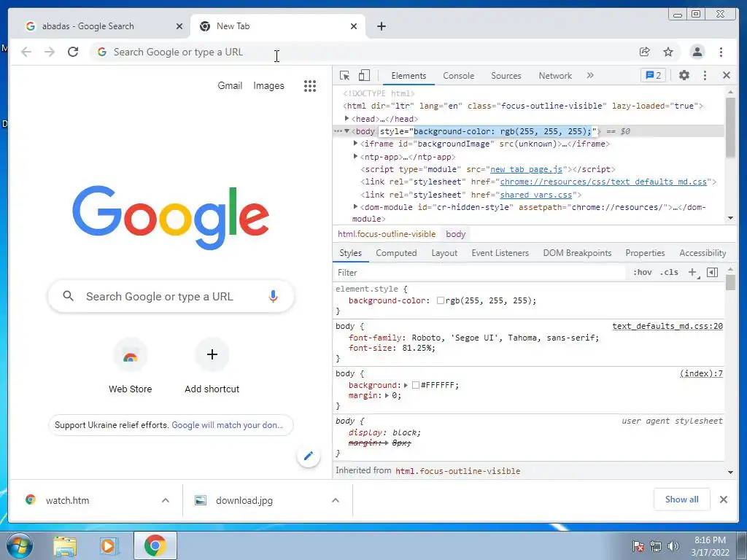Toggle the :hov element state panel
Viewport: 747px width, 560px height.
642,273
